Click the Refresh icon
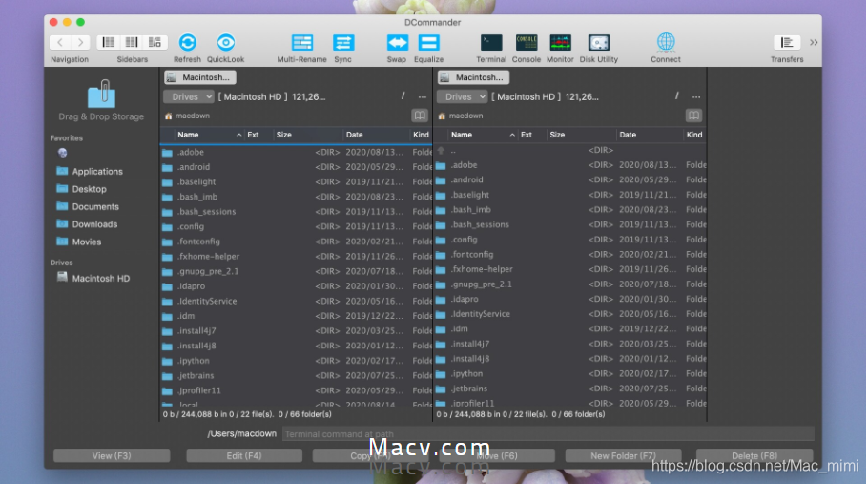This screenshot has height=484, width=868. pyautogui.click(x=187, y=43)
